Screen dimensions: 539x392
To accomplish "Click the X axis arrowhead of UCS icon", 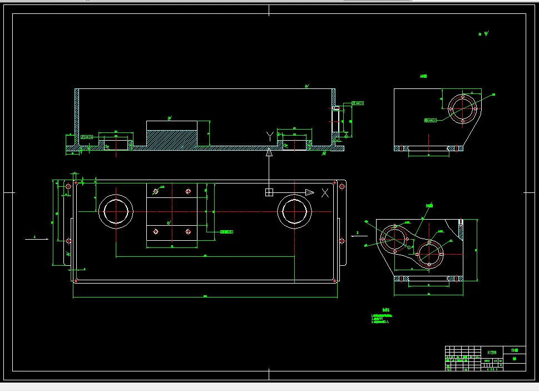I will [x=310, y=192].
